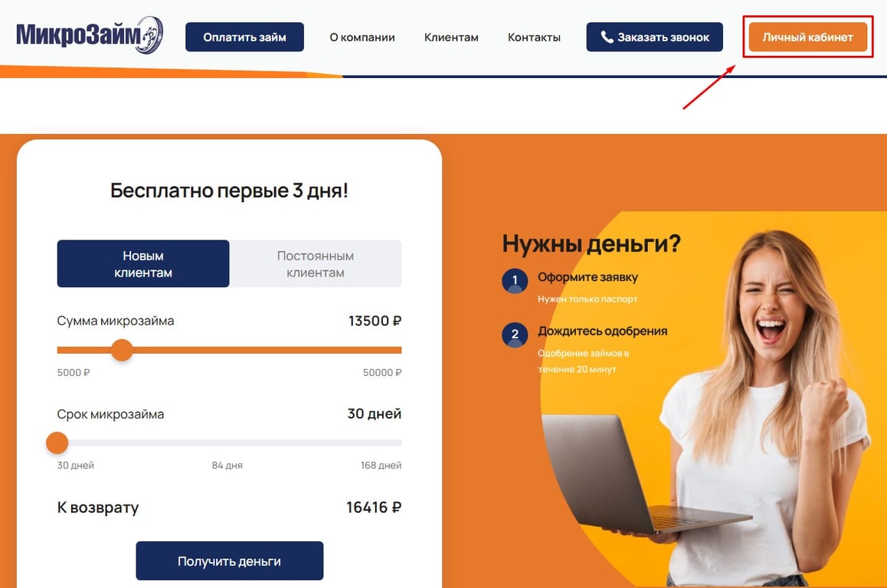Go to the Контакты page

pos(534,38)
